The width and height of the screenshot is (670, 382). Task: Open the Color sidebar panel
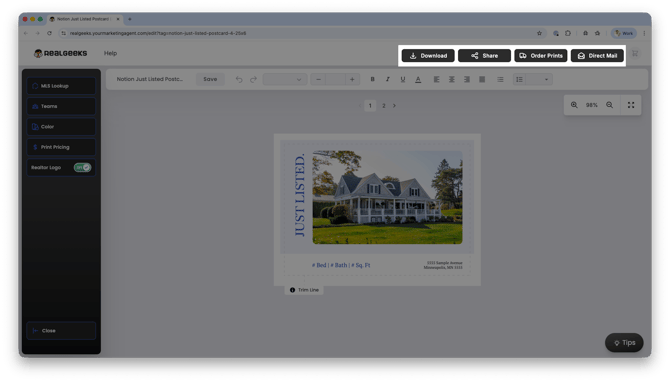coord(61,127)
